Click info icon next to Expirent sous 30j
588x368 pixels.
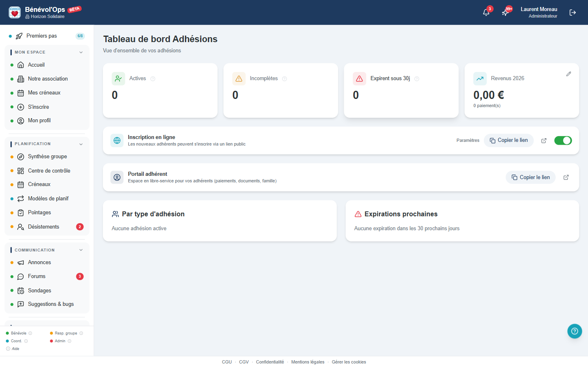417,79
